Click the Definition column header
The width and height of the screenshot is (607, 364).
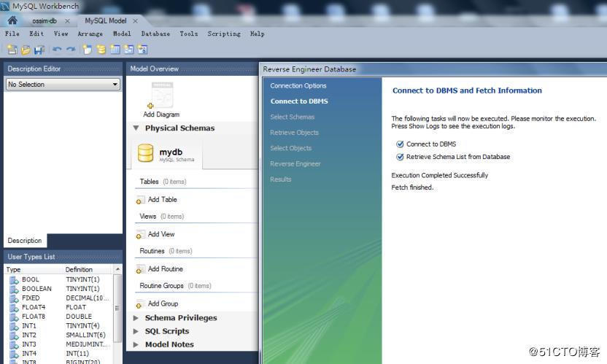tap(79, 269)
